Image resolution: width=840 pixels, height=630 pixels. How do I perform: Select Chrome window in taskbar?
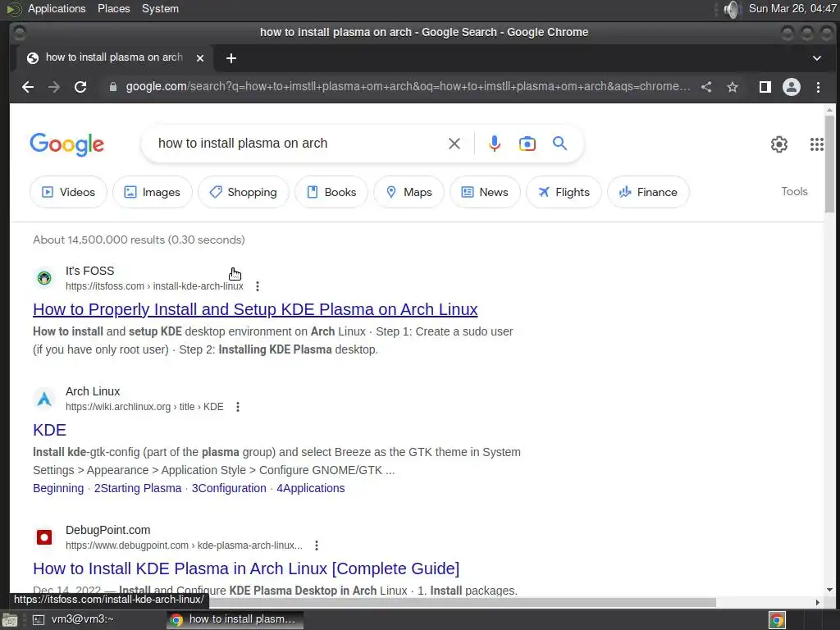235,619
